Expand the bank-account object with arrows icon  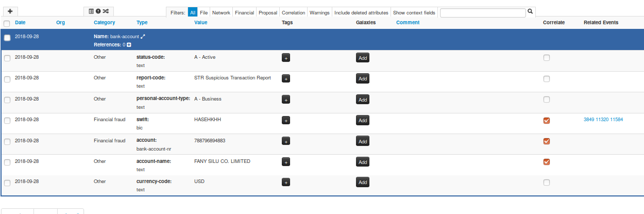[x=143, y=37]
